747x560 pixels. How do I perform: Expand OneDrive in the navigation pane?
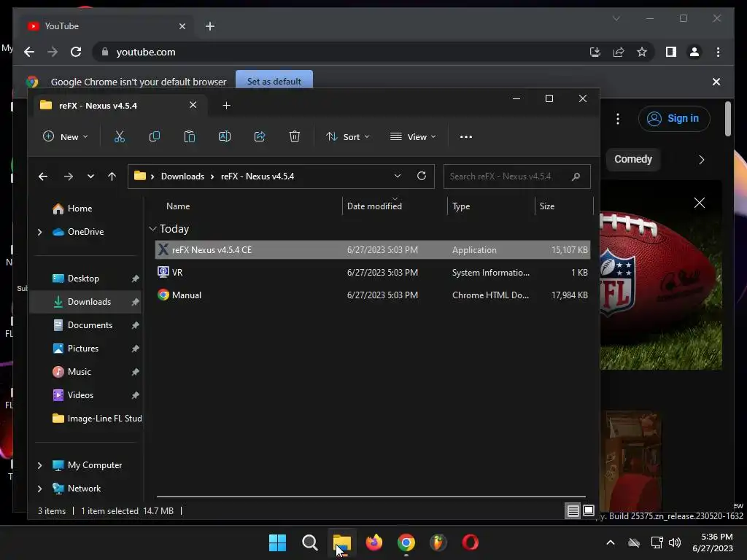[x=40, y=232]
